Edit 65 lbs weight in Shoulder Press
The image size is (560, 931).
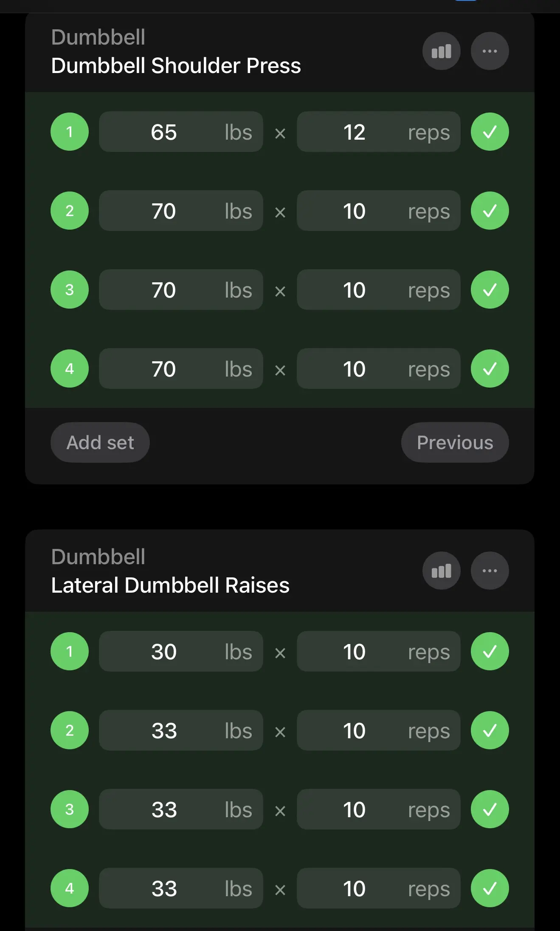[x=181, y=132]
